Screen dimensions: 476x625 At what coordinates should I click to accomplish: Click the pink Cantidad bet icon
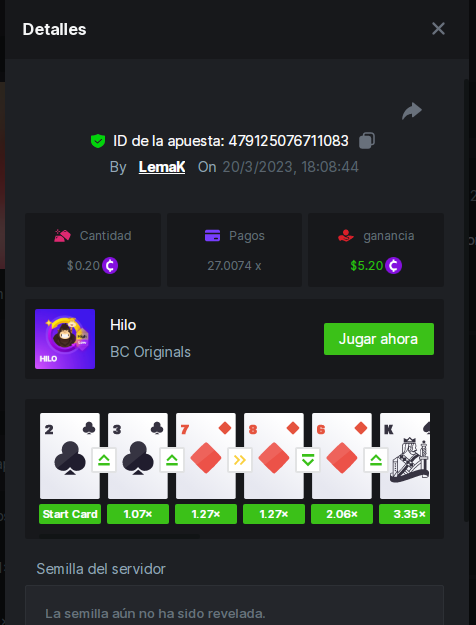(x=62, y=236)
